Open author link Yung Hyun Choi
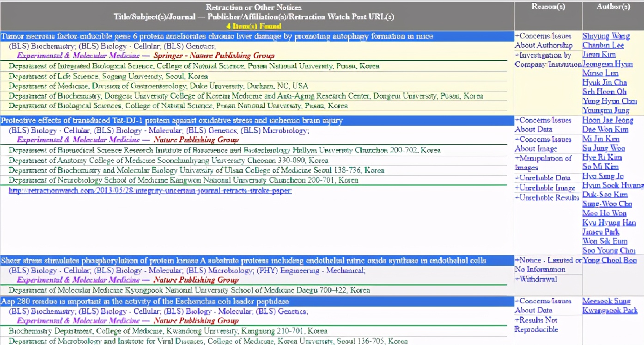 pos(610,101)
